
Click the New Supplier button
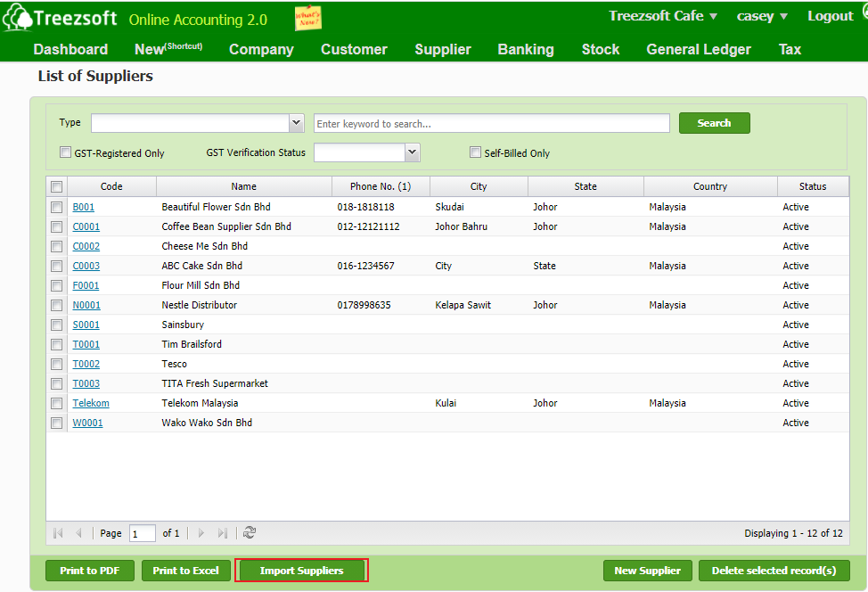coord(647,571)
